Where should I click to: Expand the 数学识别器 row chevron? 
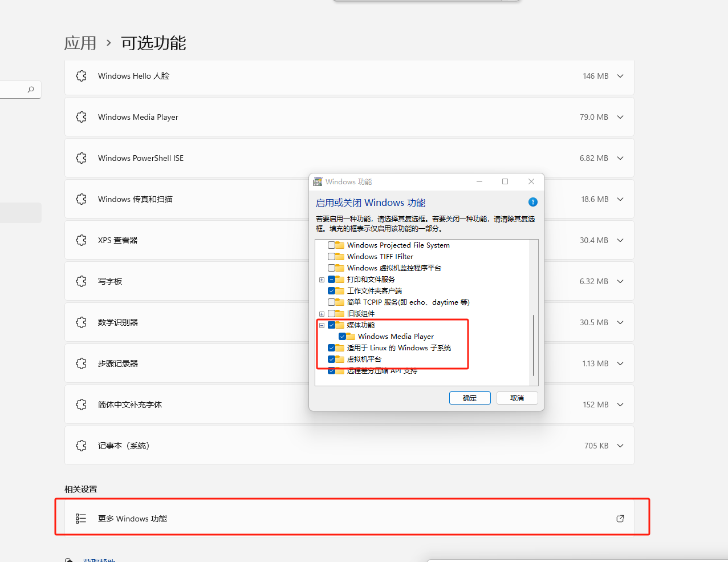pos(620,322)
